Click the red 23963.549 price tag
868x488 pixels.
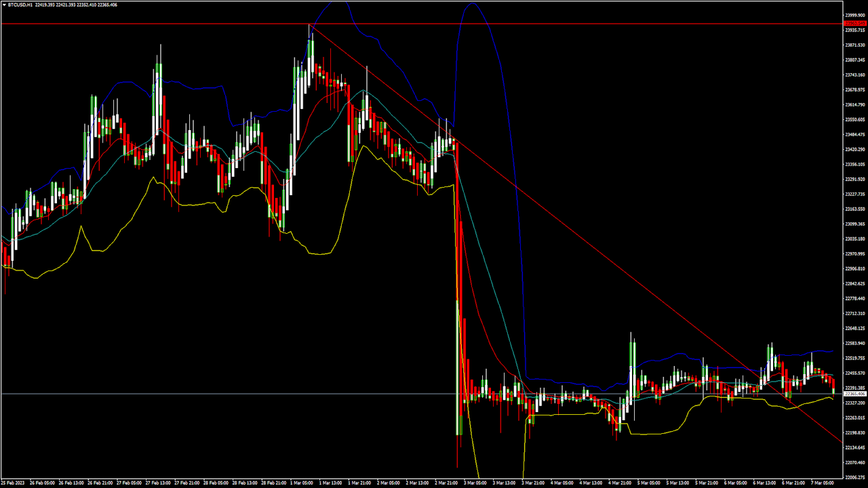[x=854, y=24]
